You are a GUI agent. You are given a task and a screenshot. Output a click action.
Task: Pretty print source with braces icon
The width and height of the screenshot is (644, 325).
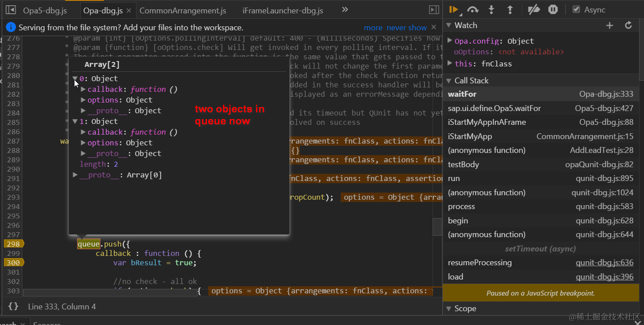point(13,306)
